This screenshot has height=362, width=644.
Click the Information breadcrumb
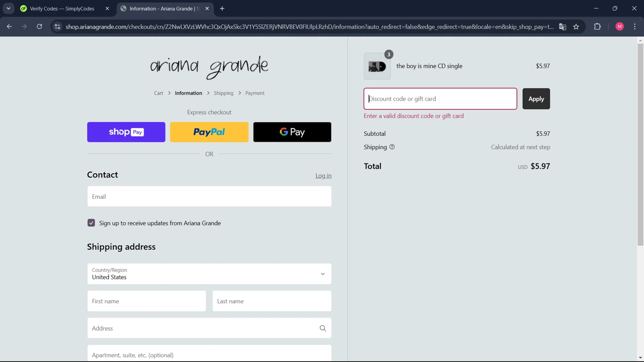pos(188,93)
